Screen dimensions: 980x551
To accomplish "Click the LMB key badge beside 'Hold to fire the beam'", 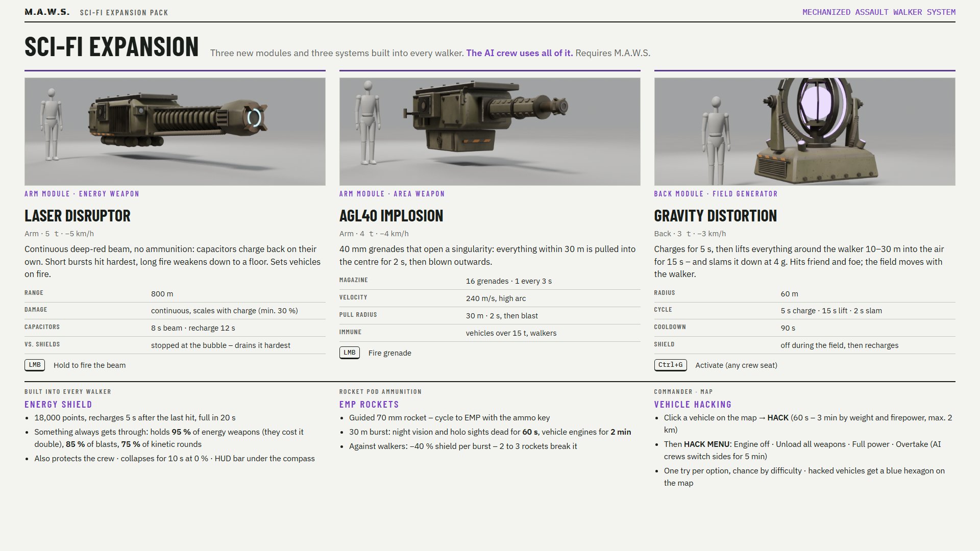I will (35, 365).
